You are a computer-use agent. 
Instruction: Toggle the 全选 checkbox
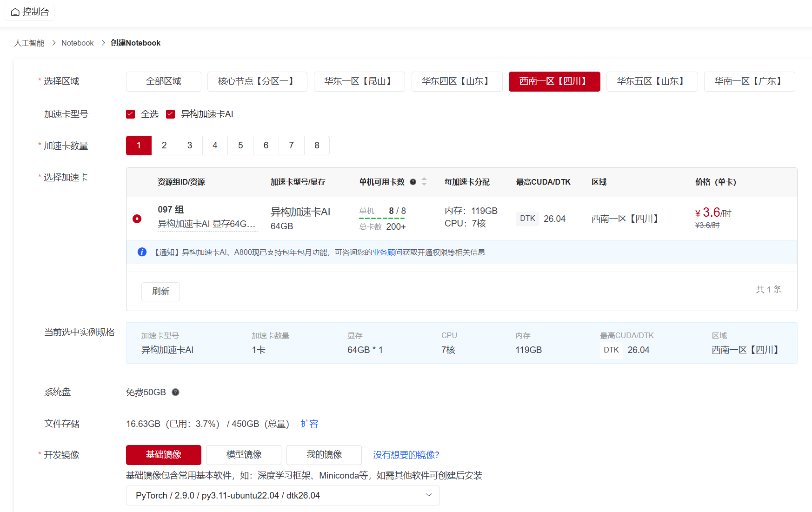tap(131, 114)
